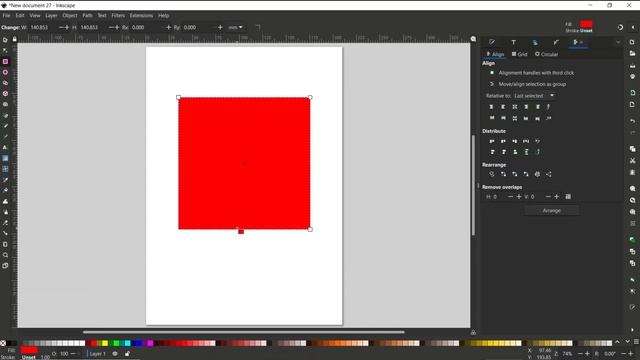This screenshot has height=360, width=640.
Task: Open the File menu
Action: pyautogui.click(x=6, y=16)
